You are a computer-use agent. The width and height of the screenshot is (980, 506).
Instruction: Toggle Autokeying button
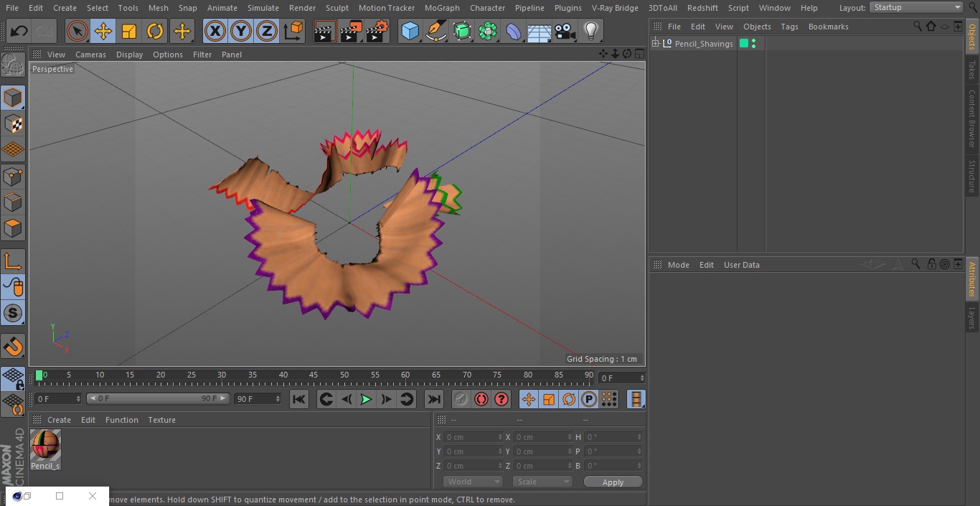(x=481, y=399)
